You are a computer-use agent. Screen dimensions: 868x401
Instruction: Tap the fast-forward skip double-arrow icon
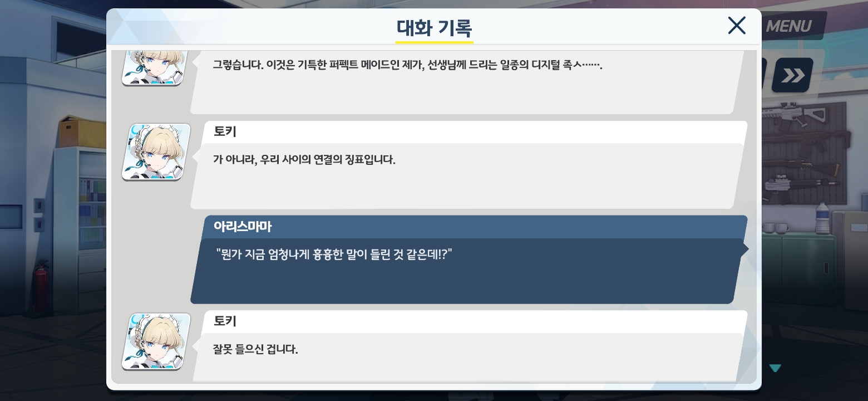point(792,75)
